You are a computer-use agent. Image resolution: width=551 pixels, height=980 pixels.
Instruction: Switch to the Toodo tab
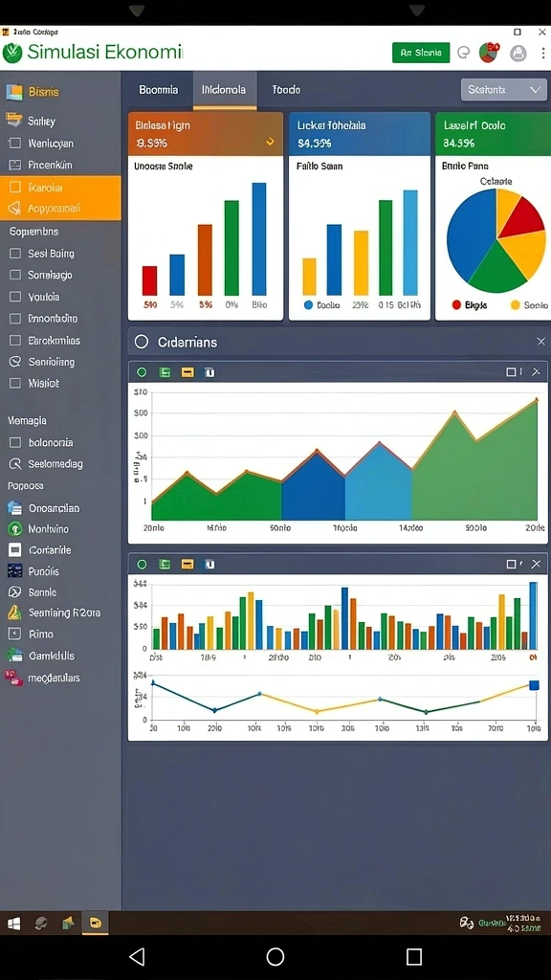click(286, 89)
